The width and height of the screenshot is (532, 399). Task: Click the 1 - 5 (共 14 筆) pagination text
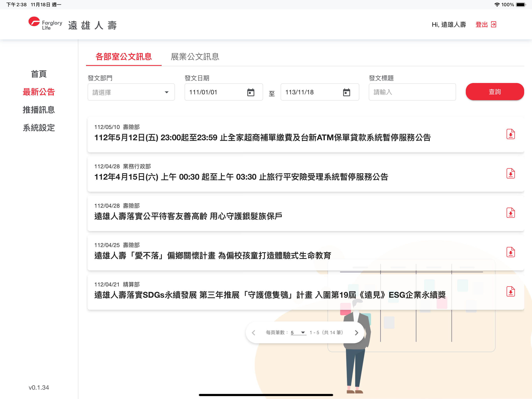pos(326,333)
